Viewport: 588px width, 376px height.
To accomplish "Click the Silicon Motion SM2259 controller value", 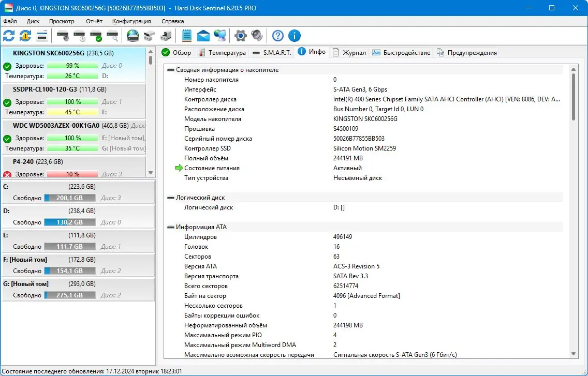I will point(364,148).
